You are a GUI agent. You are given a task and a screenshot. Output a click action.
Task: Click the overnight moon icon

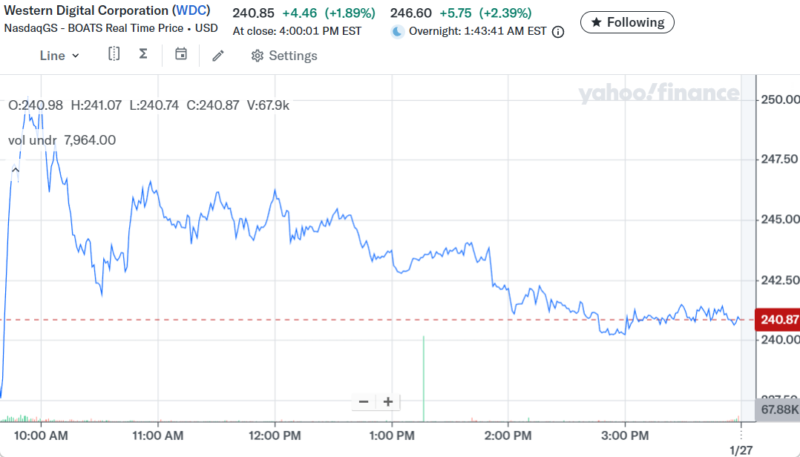point(397,31)
